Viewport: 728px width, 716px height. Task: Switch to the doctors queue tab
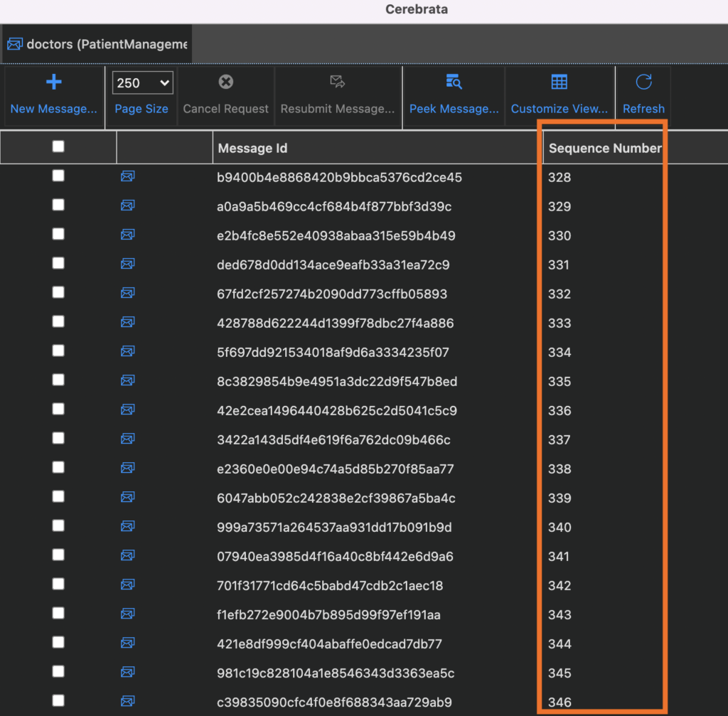[x=97, y=45]
